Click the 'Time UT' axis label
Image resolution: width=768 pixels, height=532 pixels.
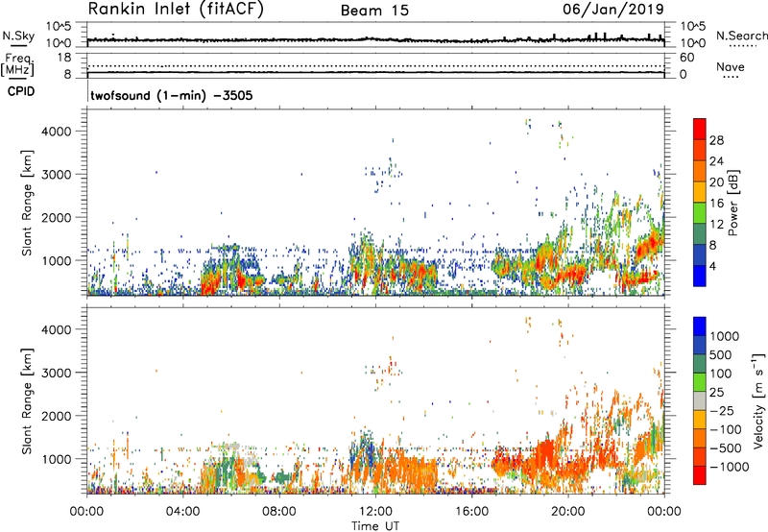click(375, 526)
